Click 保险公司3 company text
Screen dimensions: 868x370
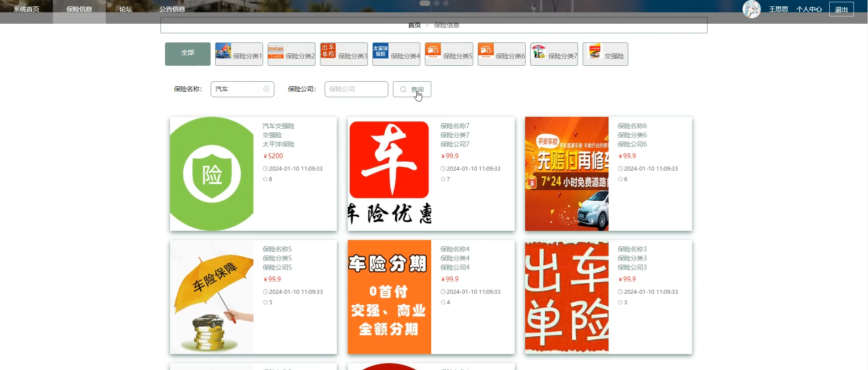(632, 267)
